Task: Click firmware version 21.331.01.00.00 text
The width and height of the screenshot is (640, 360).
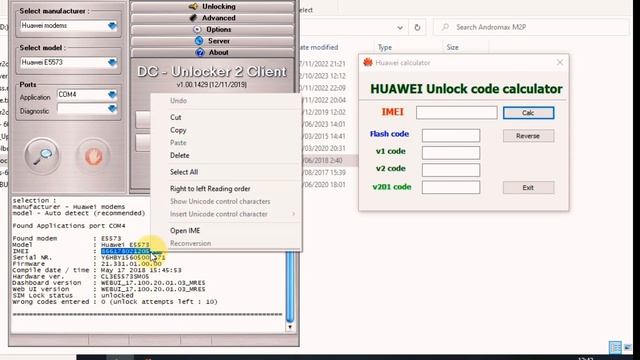Action: point(131,264)
